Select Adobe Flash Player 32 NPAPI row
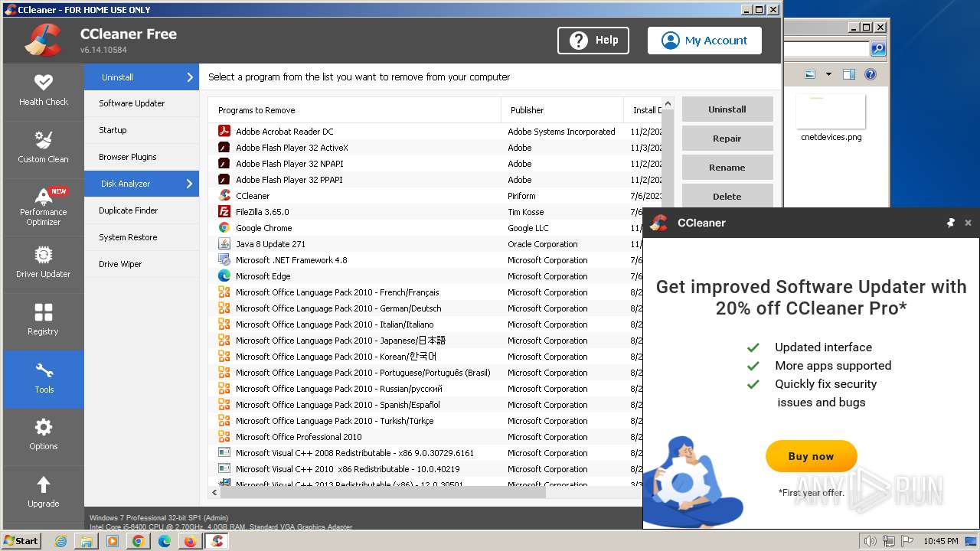980x551 pixels. pyautogui.click(x=435, y=163)
